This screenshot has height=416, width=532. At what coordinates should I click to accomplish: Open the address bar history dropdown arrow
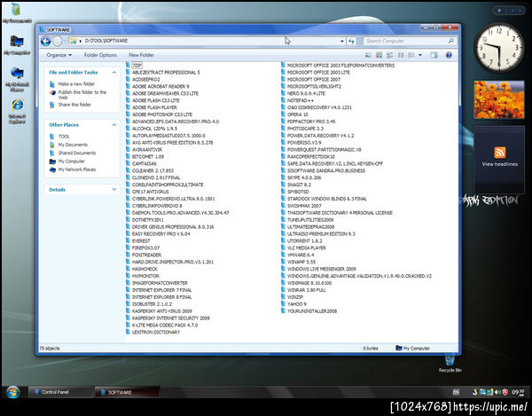point(342,42)
